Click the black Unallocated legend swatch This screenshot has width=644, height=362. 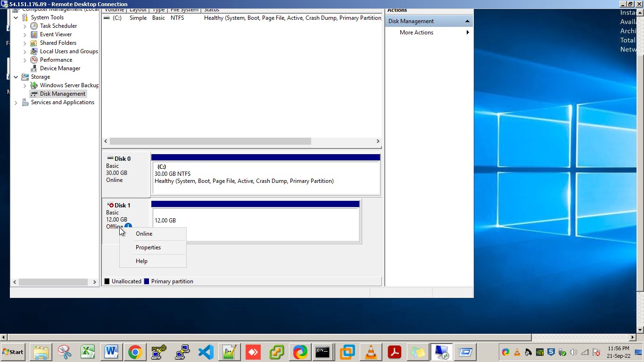pyautogui.click(x=107, y=281)
